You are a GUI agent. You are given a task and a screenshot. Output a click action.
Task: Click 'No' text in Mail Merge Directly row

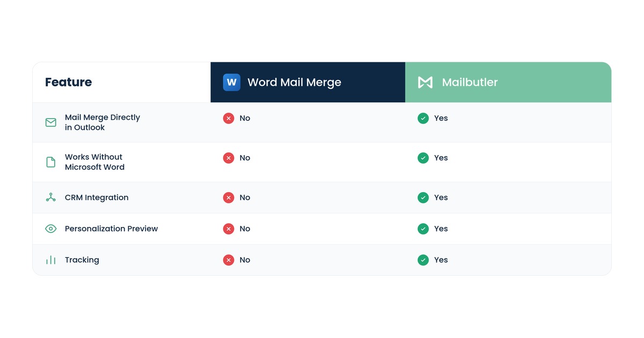[x=245, y=118]
